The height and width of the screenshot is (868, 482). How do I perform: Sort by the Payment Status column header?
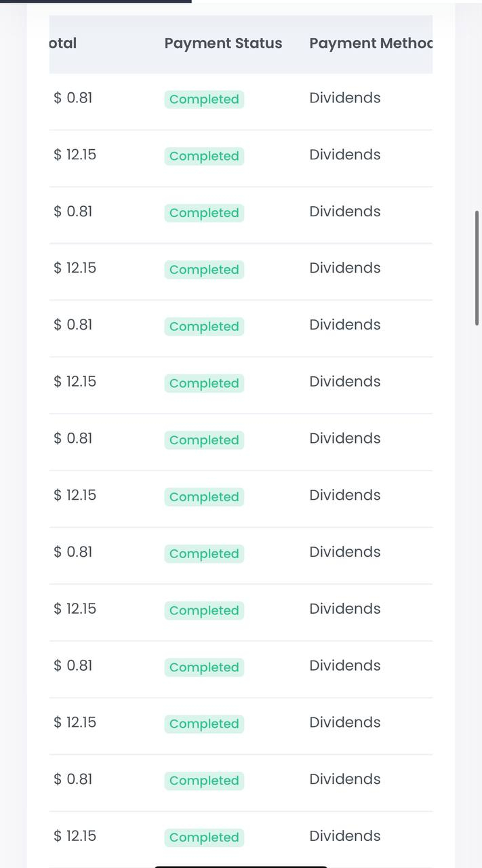[x=223, y=43]
